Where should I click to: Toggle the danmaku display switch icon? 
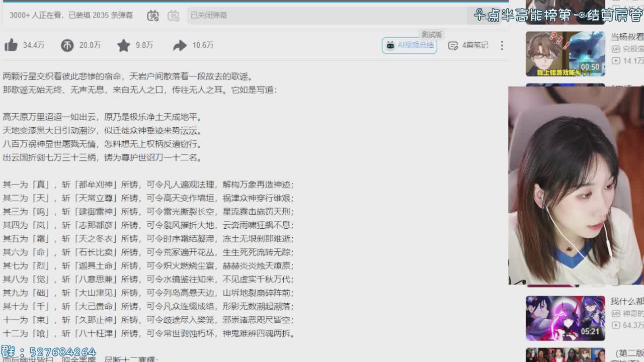153,16
